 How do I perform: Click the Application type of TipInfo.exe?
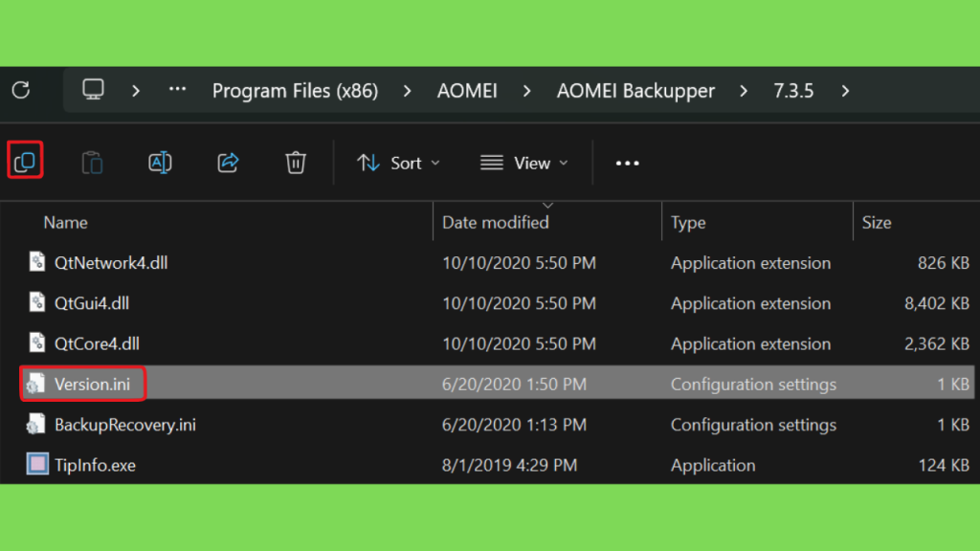point(713,466)
